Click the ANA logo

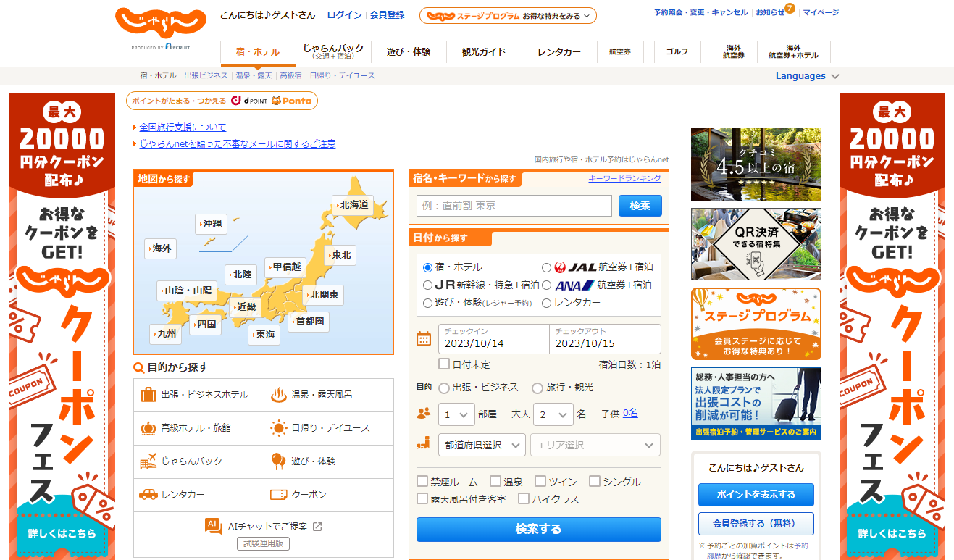tap(575, 285)
